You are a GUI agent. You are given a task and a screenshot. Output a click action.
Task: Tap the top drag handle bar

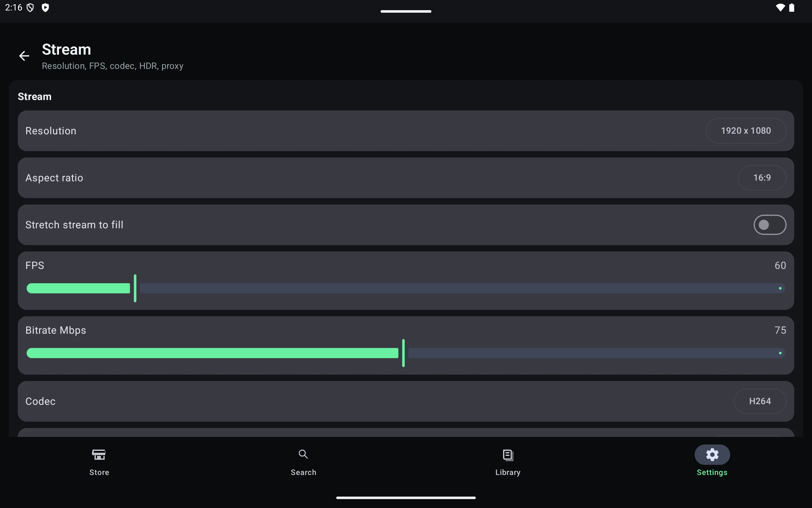[x=406, y=11]
